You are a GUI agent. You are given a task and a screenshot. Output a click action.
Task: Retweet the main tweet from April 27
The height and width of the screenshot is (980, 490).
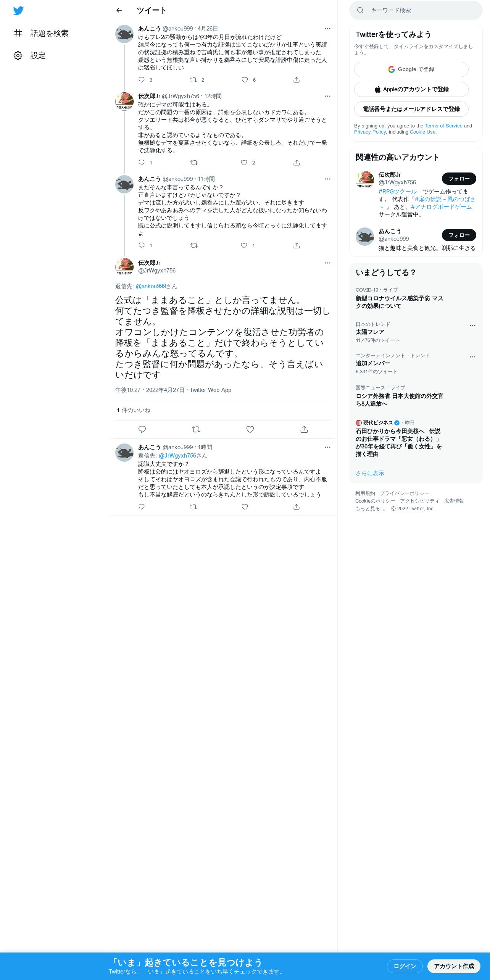coord(196,429)
